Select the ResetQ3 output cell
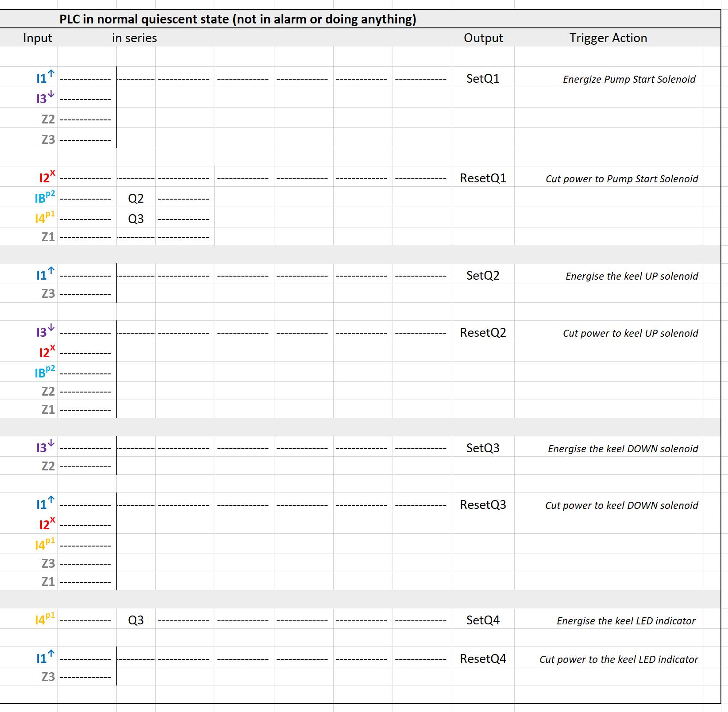The image size is (728, 712). (x=483, y=505)
